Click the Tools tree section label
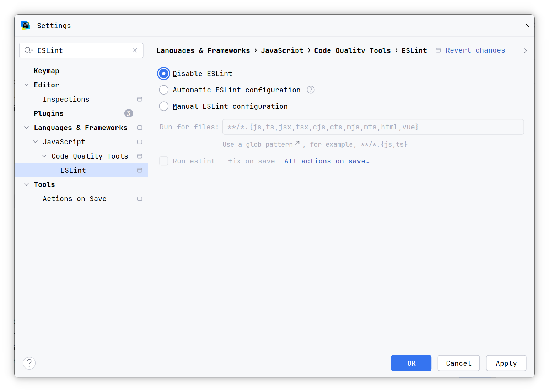Screen dimensions: 549x392 pyautogui.click(x=44, y=184)
